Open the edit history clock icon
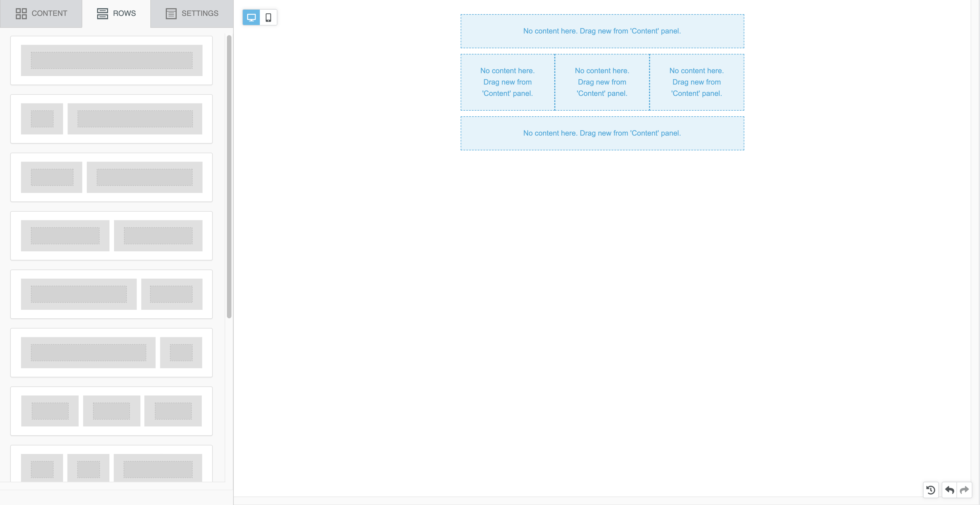980x505 pixels. (931, 490)
